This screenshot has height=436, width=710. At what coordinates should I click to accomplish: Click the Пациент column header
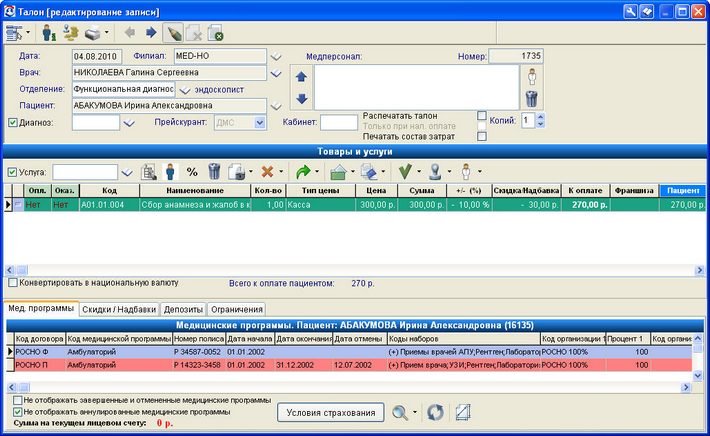point(683,191)
